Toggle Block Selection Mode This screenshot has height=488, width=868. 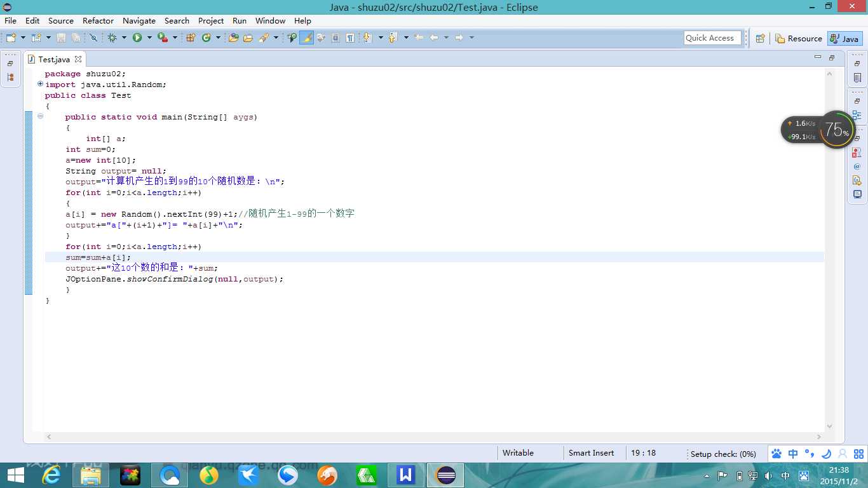pyautogui.click(x=336, y=37)
